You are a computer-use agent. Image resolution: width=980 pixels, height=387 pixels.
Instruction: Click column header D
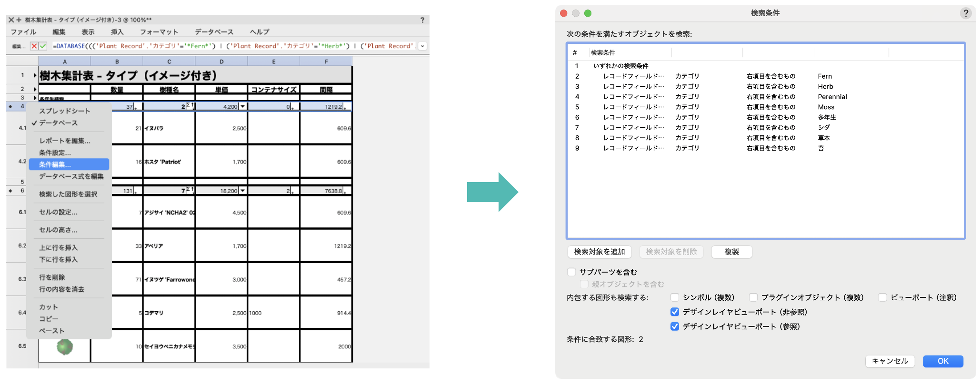(221, 61)
